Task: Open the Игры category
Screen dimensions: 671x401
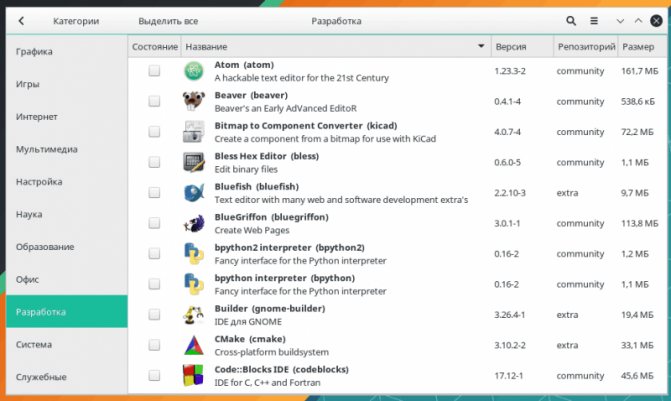Action: click(67, 84)
